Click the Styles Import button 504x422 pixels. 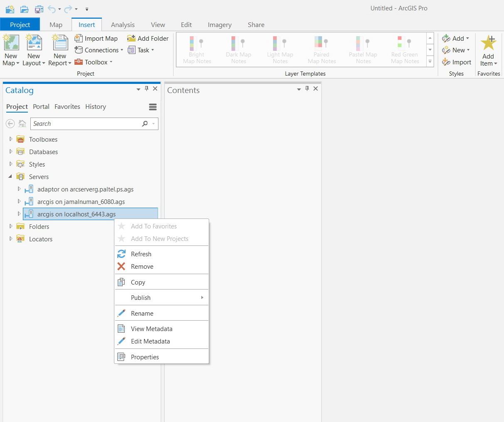(457, 62)
